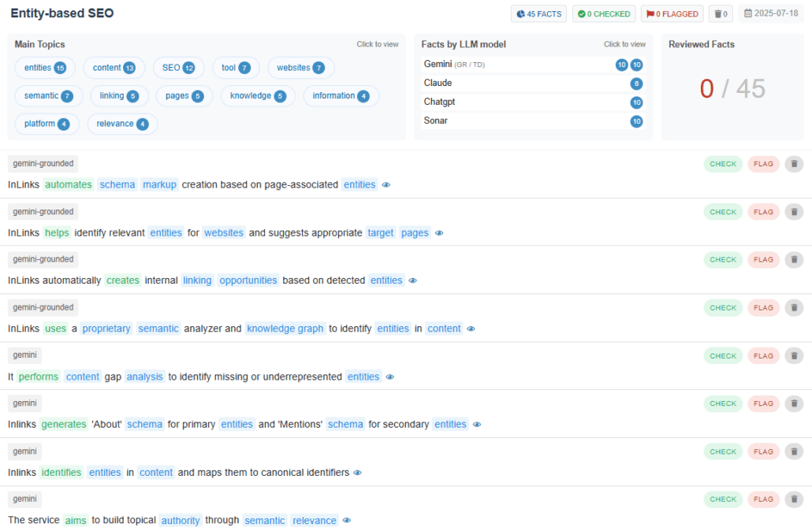Select the 'pages' topic chip
Screen dimensions: 812x531
[x=184, y=96]
